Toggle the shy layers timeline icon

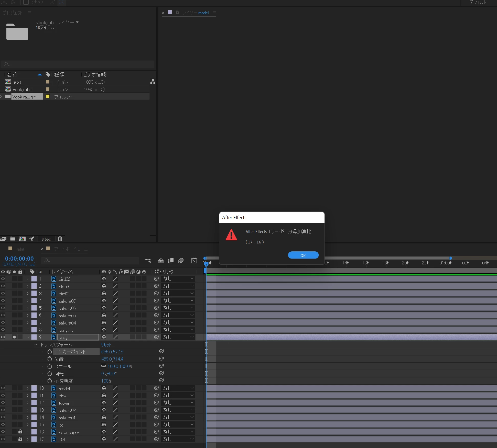coord(161,261)
